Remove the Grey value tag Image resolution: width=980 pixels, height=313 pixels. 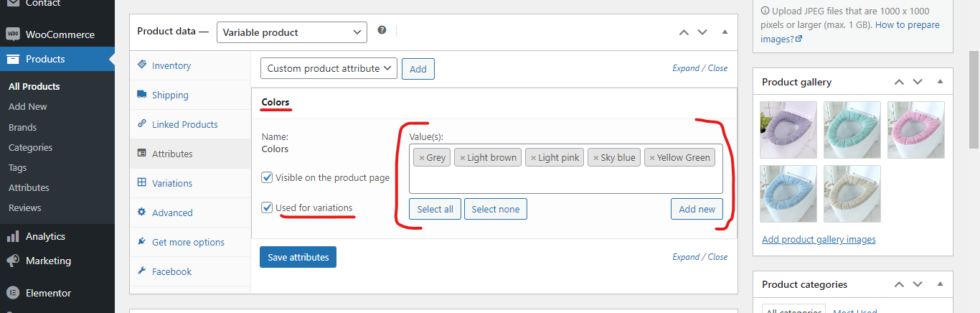[x=422, y=158]
